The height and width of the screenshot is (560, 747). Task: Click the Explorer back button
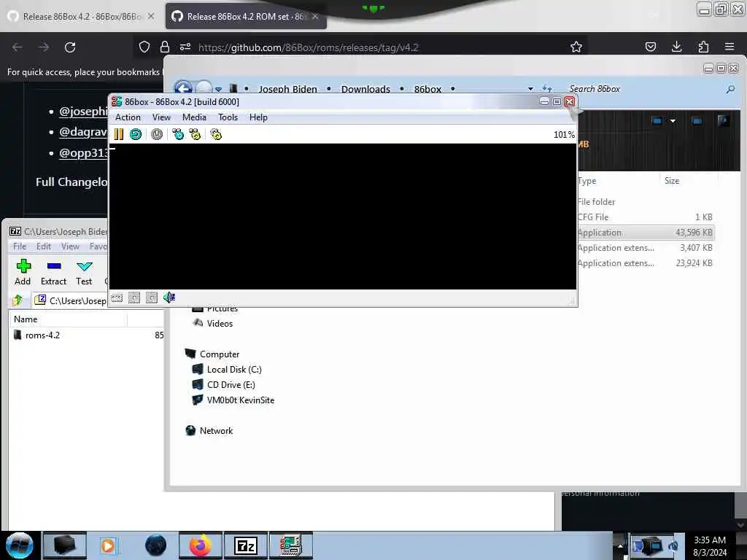pos(183,87)
